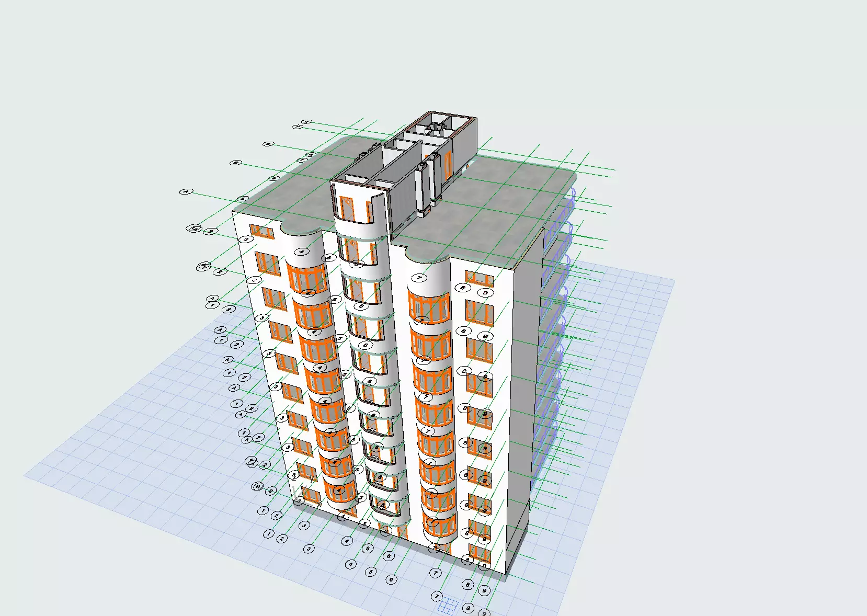
Task: Select the orange door in the rooftop stair enclosure
Action: (x=449, y=166)
